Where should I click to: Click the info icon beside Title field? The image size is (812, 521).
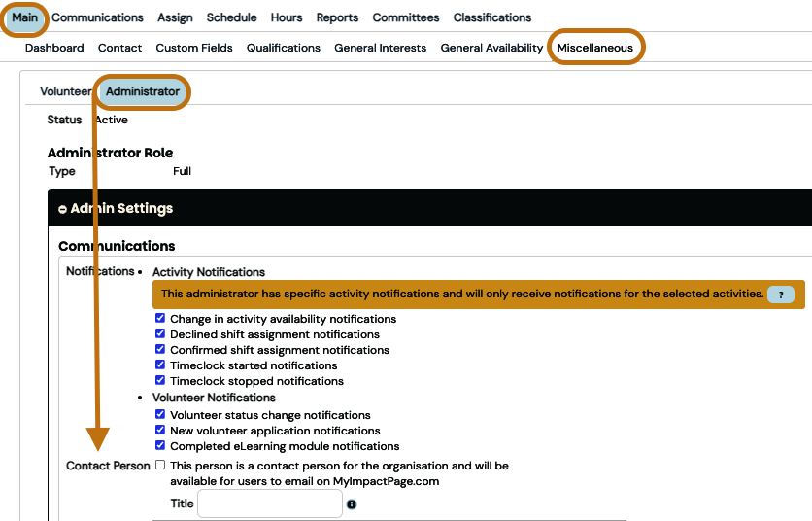[x=352, y=504]
